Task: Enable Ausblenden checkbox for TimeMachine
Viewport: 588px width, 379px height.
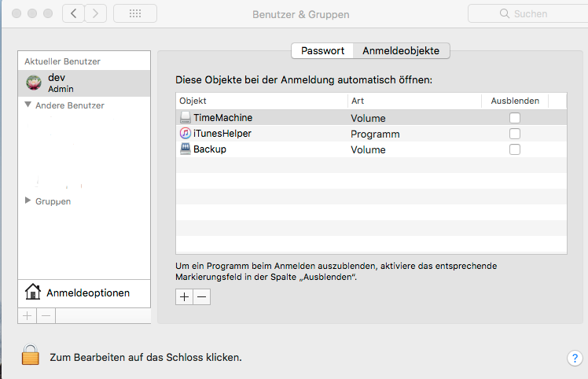Action: pos(515,118)
